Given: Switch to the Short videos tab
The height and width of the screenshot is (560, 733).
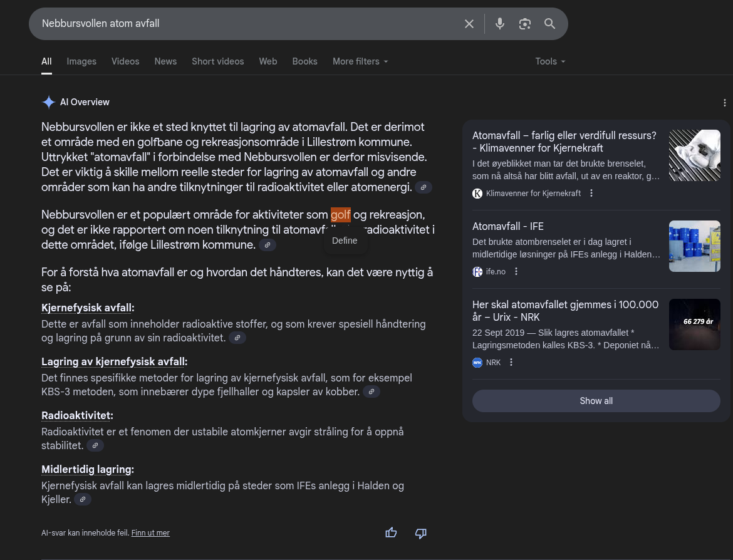Looking at the screenshot, I should (218, 61).
